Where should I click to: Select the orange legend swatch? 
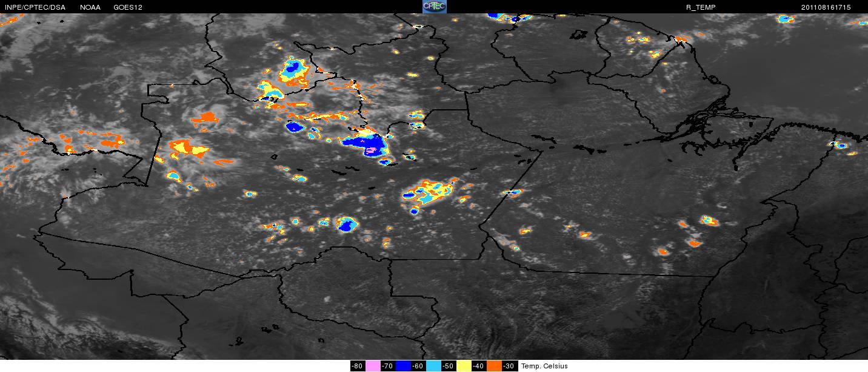click(494, 366)
